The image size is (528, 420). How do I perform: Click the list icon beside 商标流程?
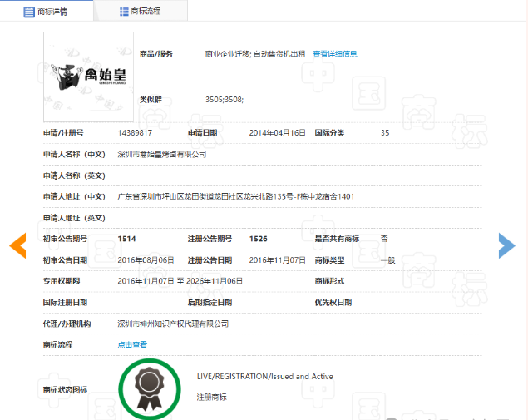tap(124, 12)
